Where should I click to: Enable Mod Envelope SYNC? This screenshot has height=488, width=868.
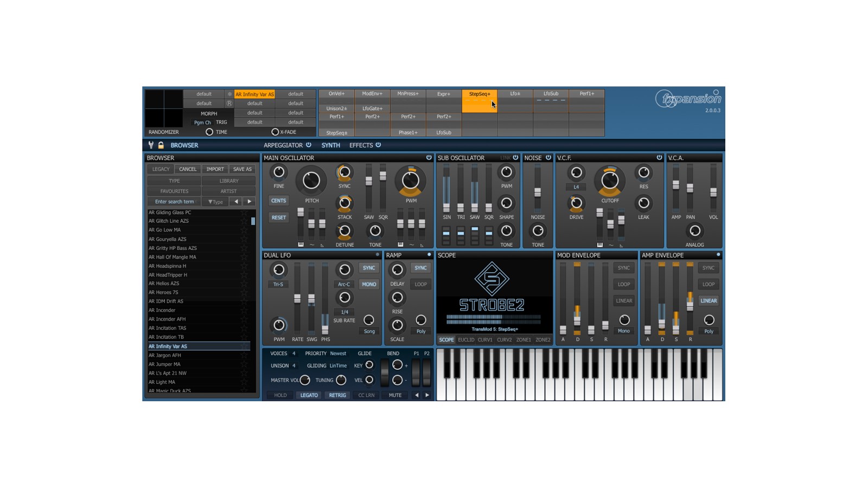[x=624, y=268]
